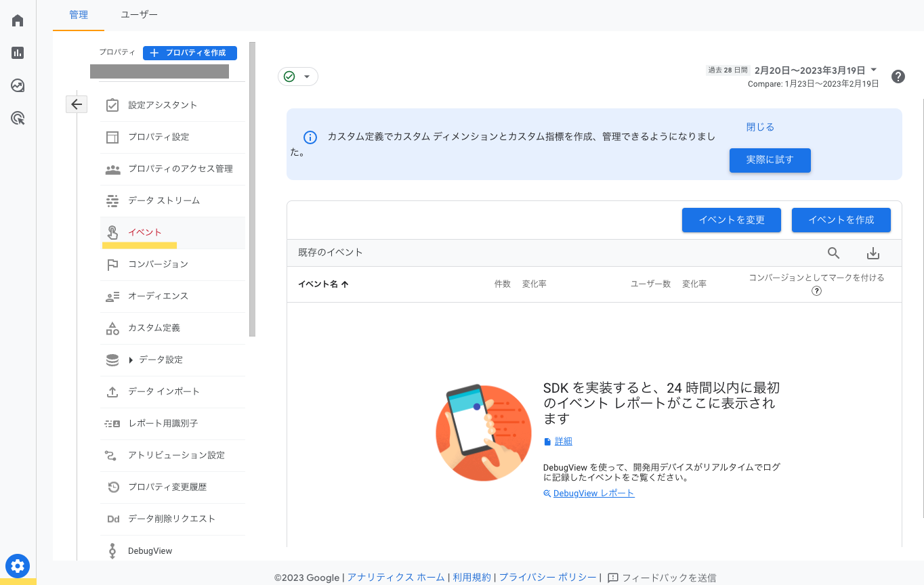The width and height of the screenshot is (924, 585).
Task: Click the 実際に試す button
Action: pyautogui.click(x=770, y=160)
